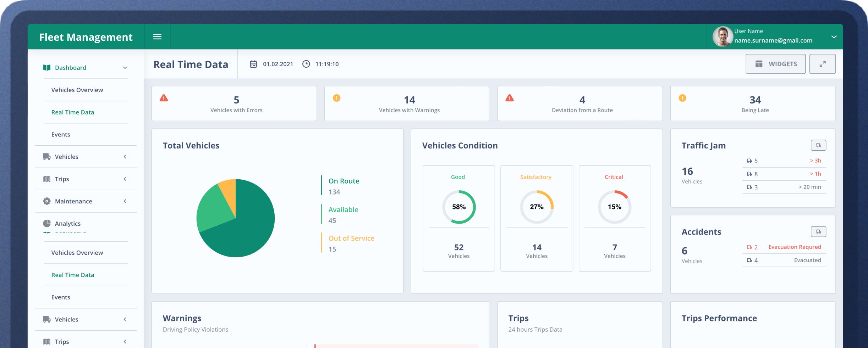Screen dimensions: 868x348
Task: Open the WIDGETS button
Action: 776,64
